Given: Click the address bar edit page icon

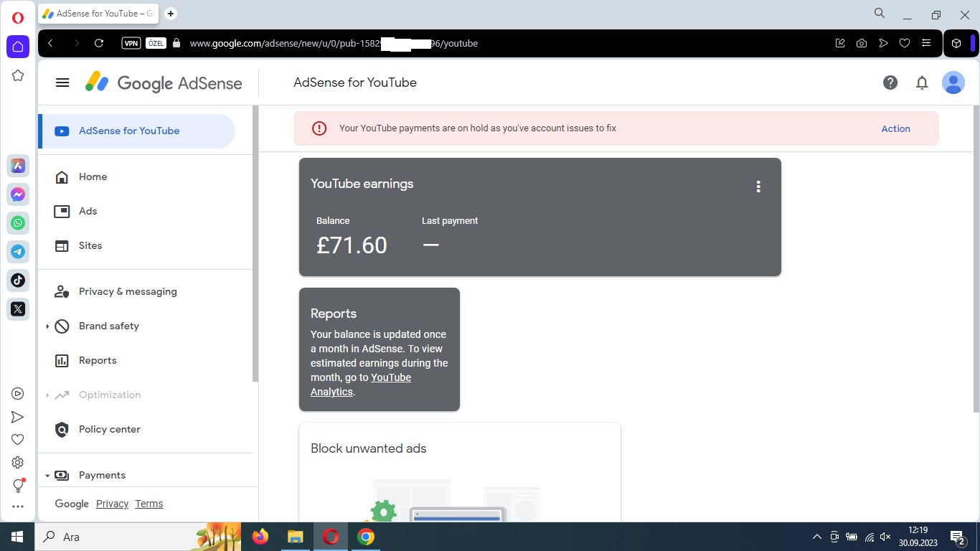Looking at the screenshot, I should [840, 43].
